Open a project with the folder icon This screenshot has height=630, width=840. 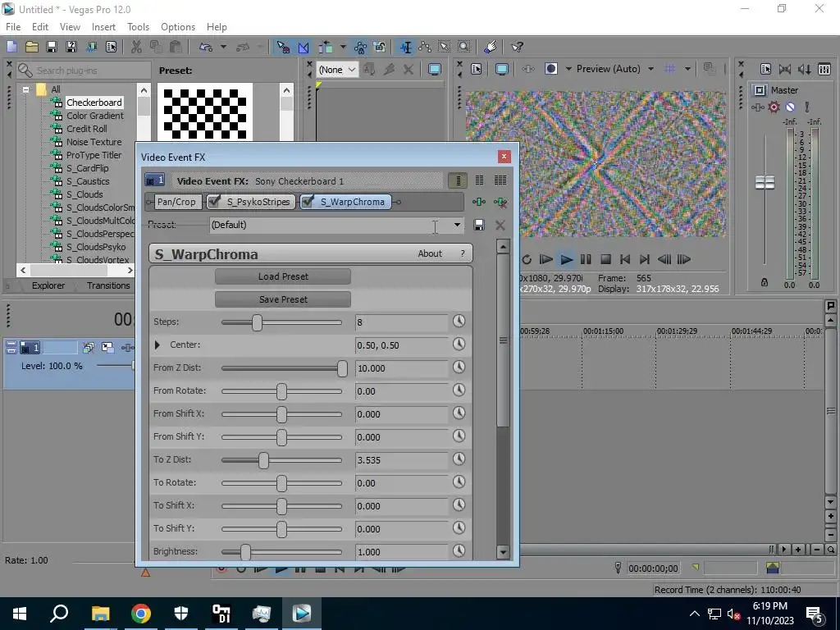pyautogui.click(x=32, y=47)
